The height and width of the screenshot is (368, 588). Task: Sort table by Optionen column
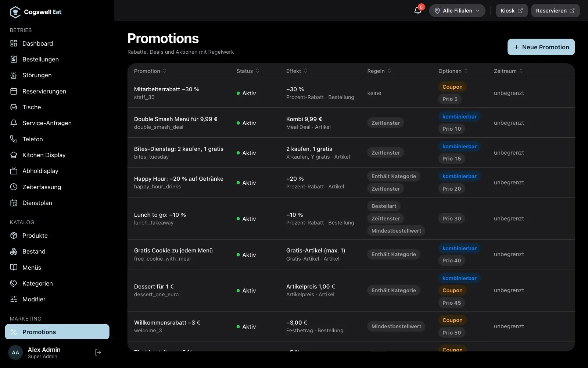click(x=453, y=71)
